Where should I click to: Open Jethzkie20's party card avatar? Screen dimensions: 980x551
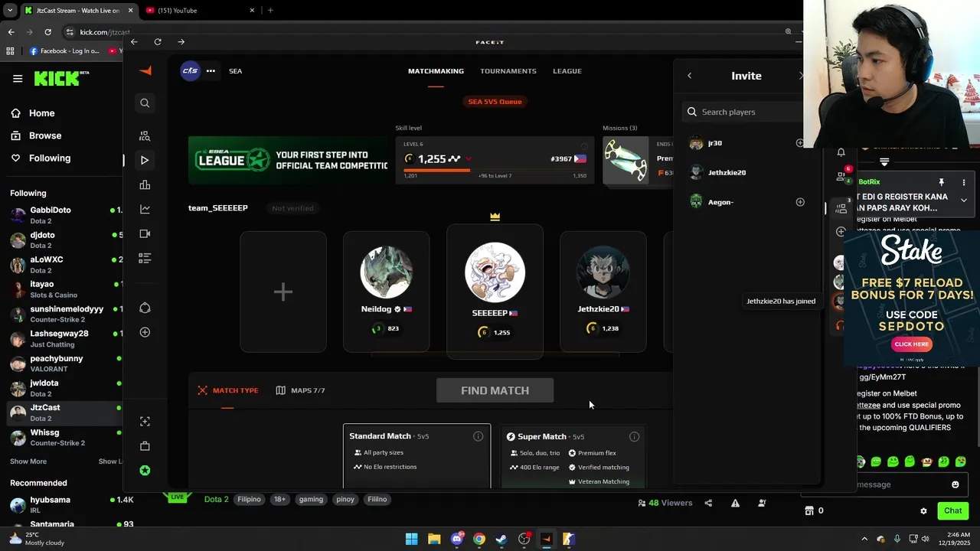[x=603, y=272]
